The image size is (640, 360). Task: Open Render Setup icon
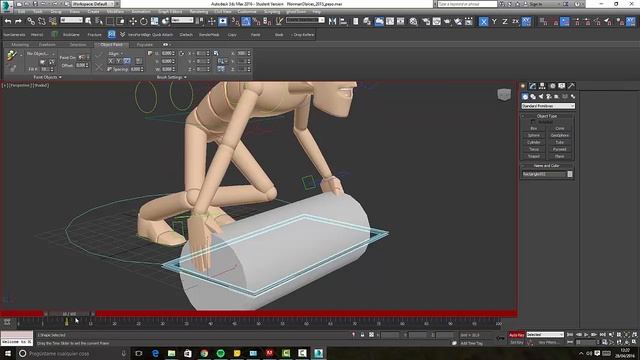[x=426, y=21]
